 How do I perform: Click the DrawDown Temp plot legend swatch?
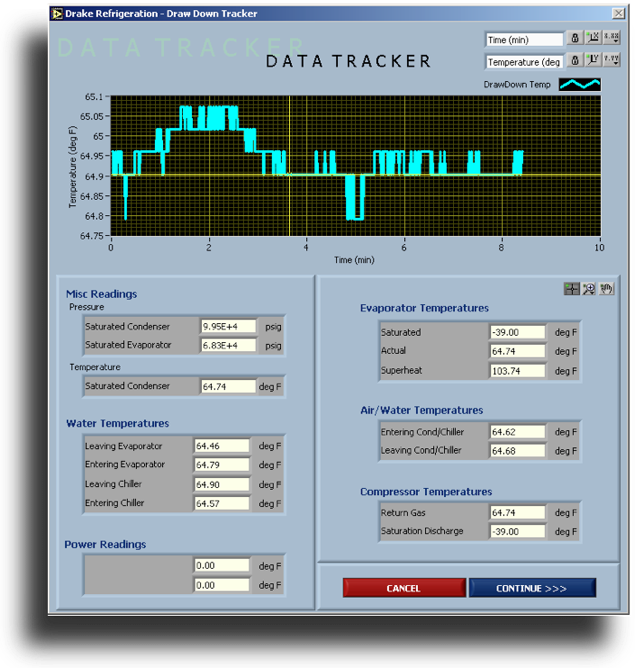tap(579, 85)
